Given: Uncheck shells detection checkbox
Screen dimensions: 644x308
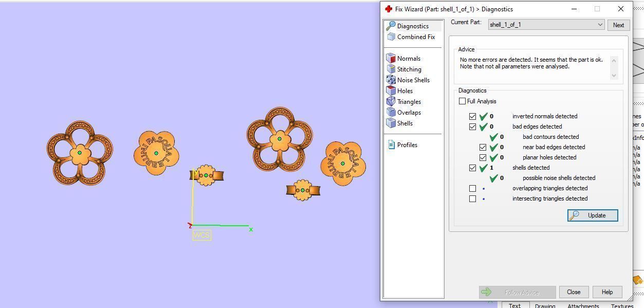Looking at the screenshot, I should 472,168.
